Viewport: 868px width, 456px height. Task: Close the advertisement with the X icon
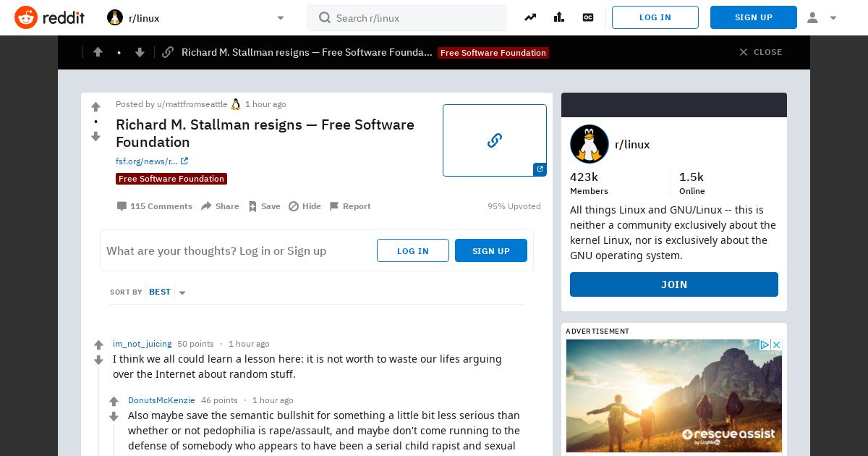(776, 345)
